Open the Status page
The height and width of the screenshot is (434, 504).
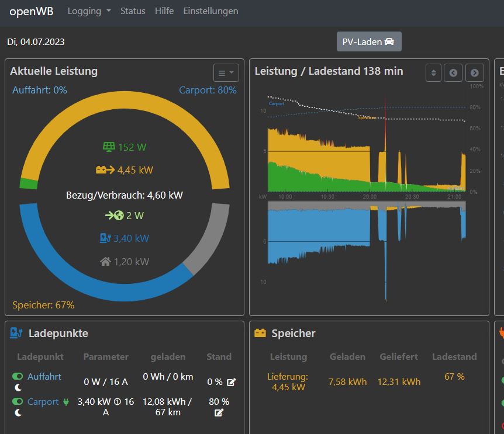(x=133, y=11)
